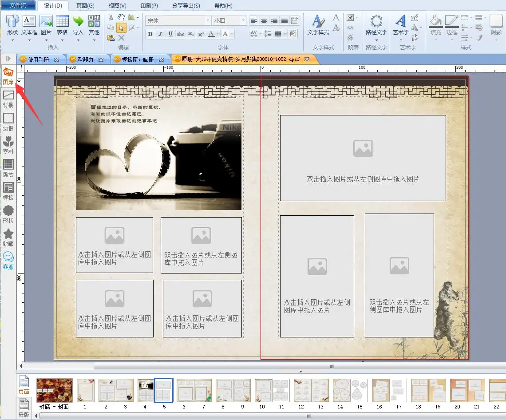
Task: Click the 收藏 favorites star icon
Action: [8, 237]
